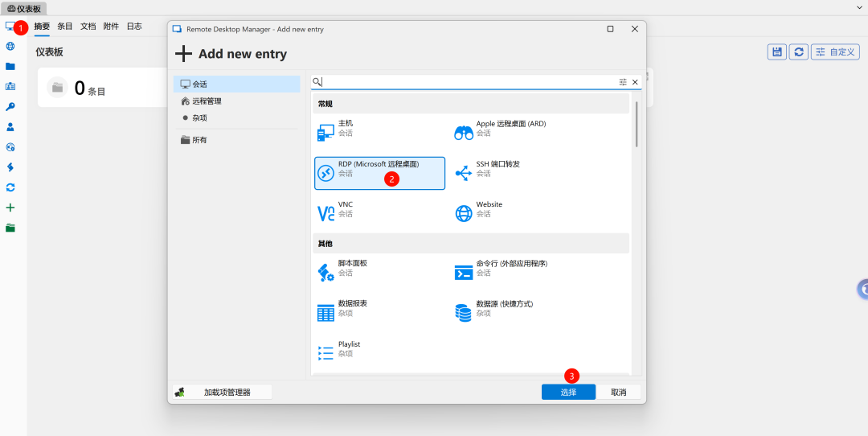Viewport: 868px width, 436px height.
Task: Open search filter options icon
Action: pyautogui.click(x=623, y=82)
